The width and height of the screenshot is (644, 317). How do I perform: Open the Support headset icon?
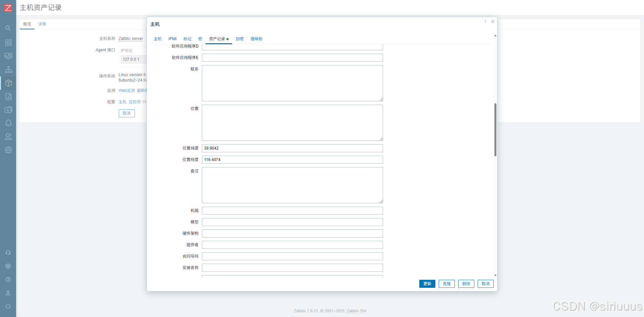coord(8,253)
